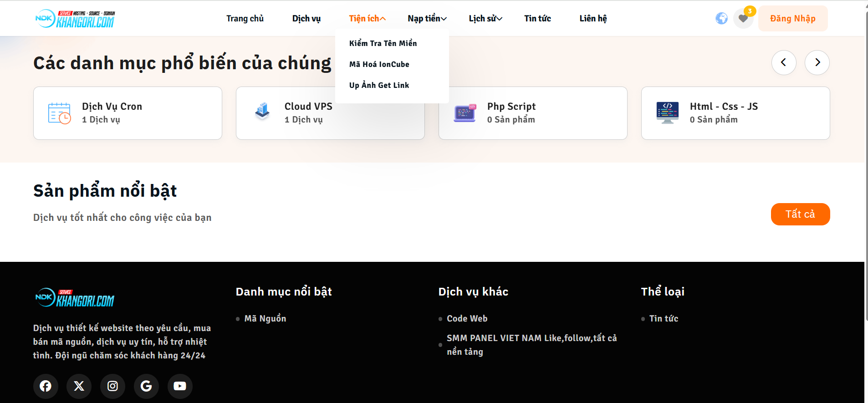Go to previous category with left arrow

click(x=784, y=62)
